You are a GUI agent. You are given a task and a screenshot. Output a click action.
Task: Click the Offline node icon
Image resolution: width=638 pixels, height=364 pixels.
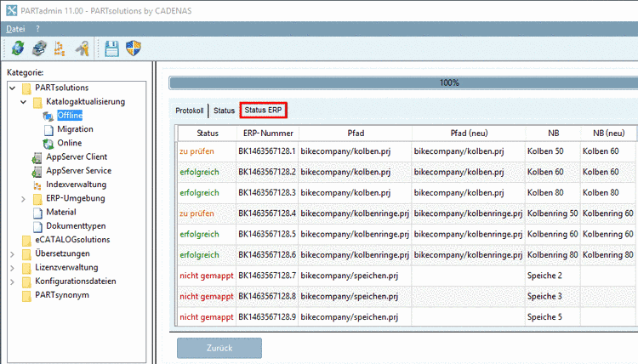(x=48, y=117)
